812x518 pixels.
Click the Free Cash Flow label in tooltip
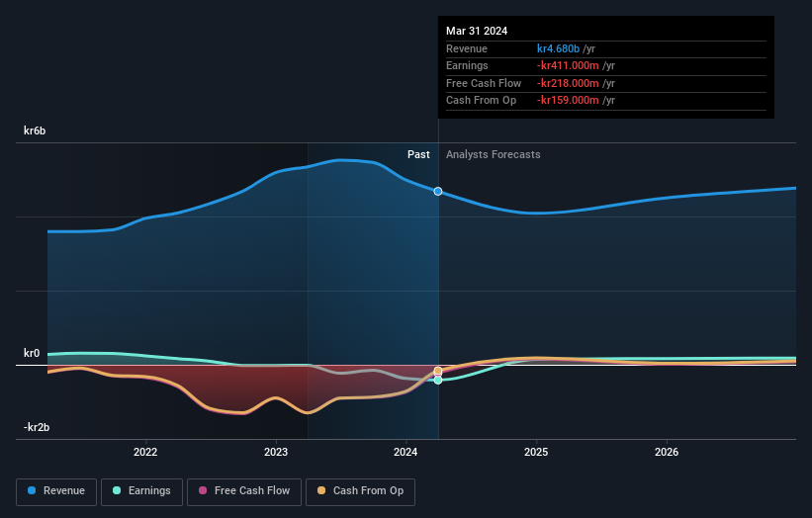pyautogui.click(x=484, y=83)
